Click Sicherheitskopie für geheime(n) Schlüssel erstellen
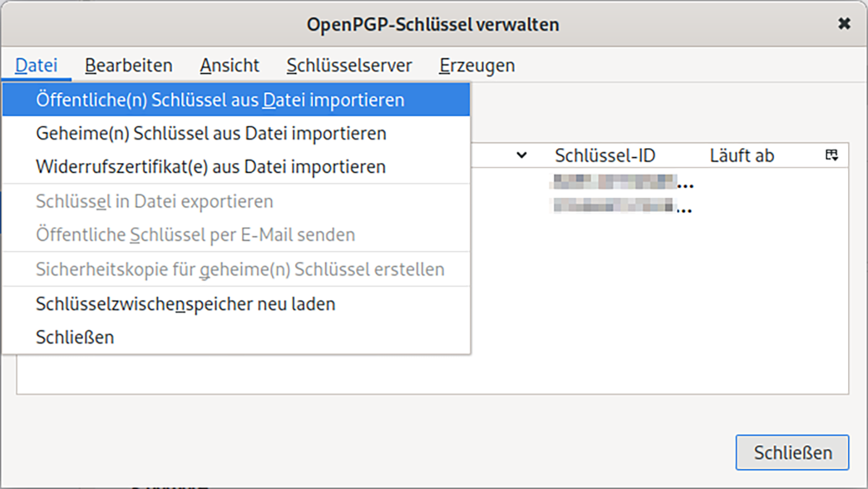The height and width of the screenshot is (489, 868). (240, 270)
